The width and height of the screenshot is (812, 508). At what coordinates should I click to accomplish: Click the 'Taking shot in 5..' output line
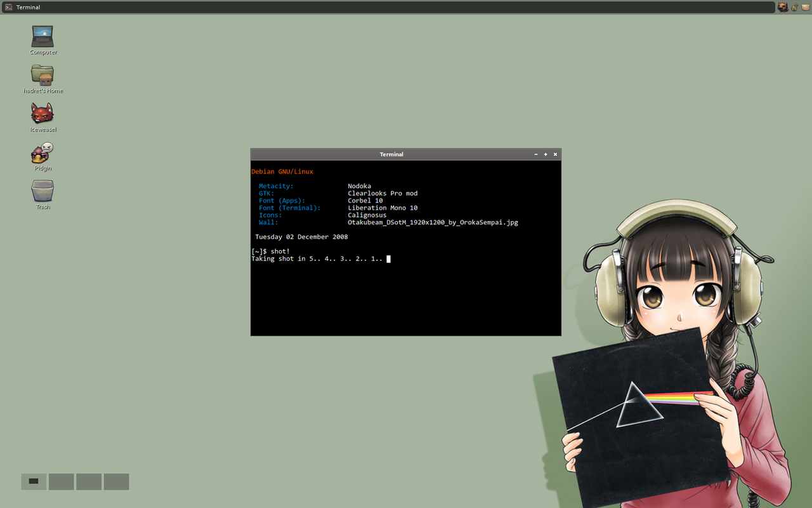pos(317,259)
